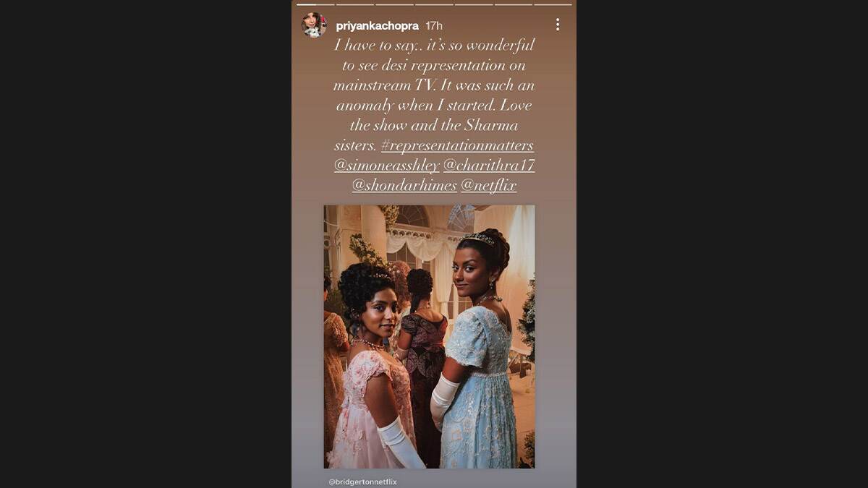Click the woman in the blue gown

474,347
